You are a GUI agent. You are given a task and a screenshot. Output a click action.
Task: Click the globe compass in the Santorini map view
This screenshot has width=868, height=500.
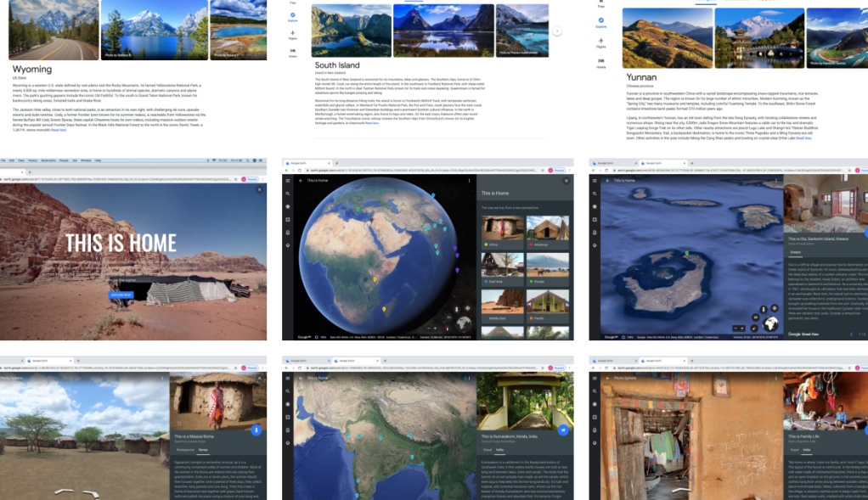(x=772, y=323)
